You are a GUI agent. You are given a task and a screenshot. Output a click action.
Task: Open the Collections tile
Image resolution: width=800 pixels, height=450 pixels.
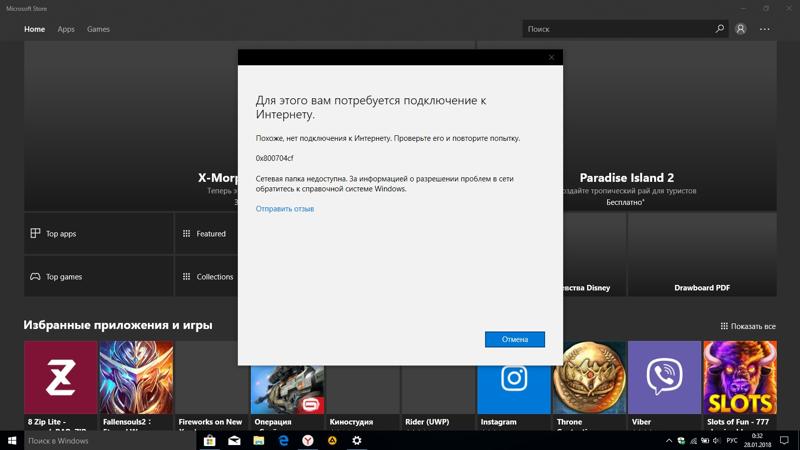pyautogui.click(x=207, y=276)
